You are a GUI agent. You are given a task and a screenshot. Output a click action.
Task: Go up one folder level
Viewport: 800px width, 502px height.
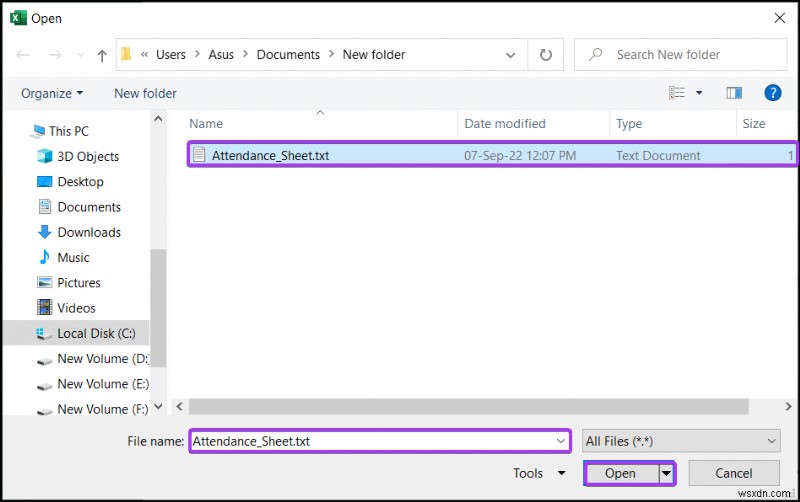(x=102, y=55)
